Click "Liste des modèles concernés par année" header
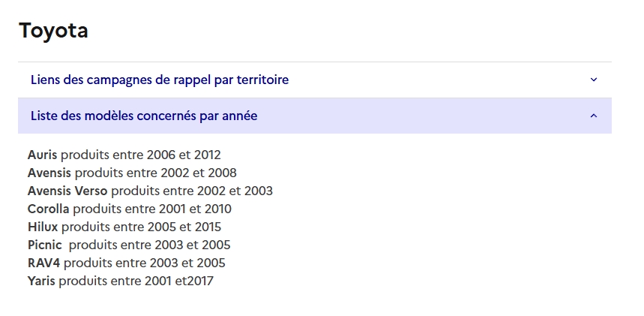 click(x=144, y=116)
